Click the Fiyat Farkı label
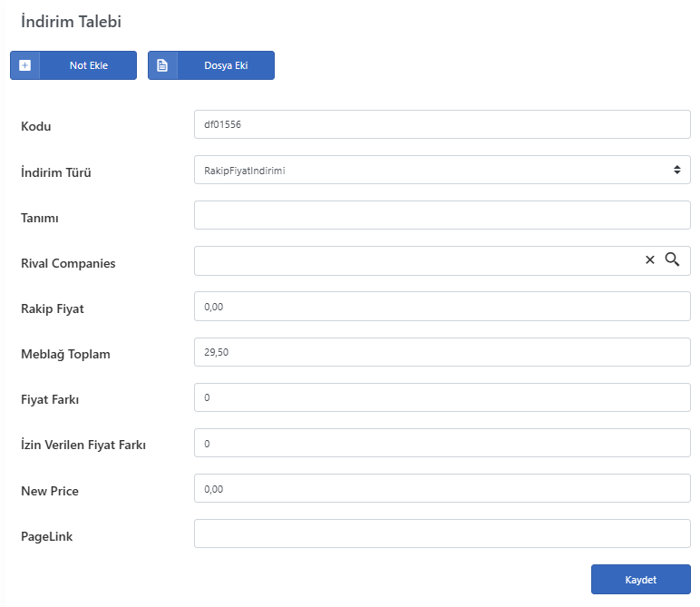 coord(50,399)
